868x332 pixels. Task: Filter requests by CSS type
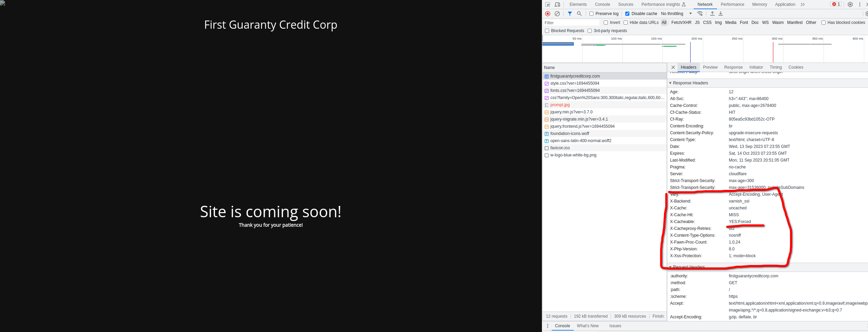click(707, 23)
